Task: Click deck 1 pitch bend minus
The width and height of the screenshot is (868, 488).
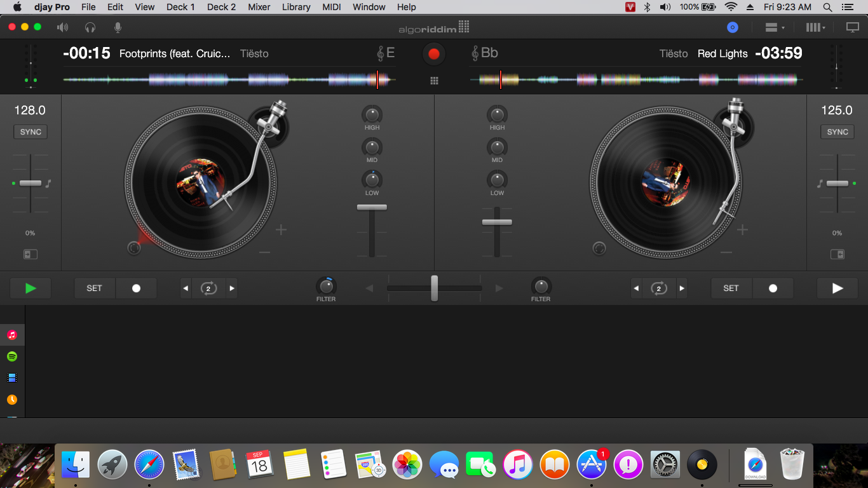Action: pos(265,252)
